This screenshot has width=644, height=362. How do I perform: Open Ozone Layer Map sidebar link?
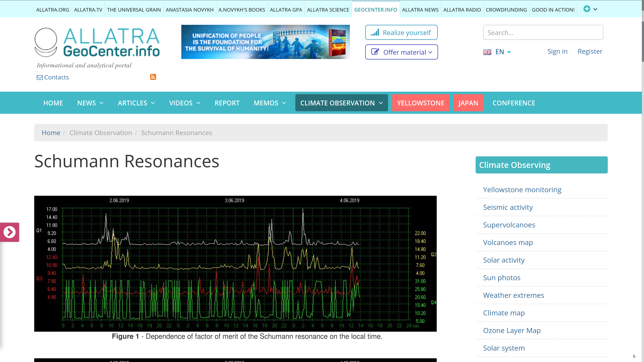click(x=512, y=330)
